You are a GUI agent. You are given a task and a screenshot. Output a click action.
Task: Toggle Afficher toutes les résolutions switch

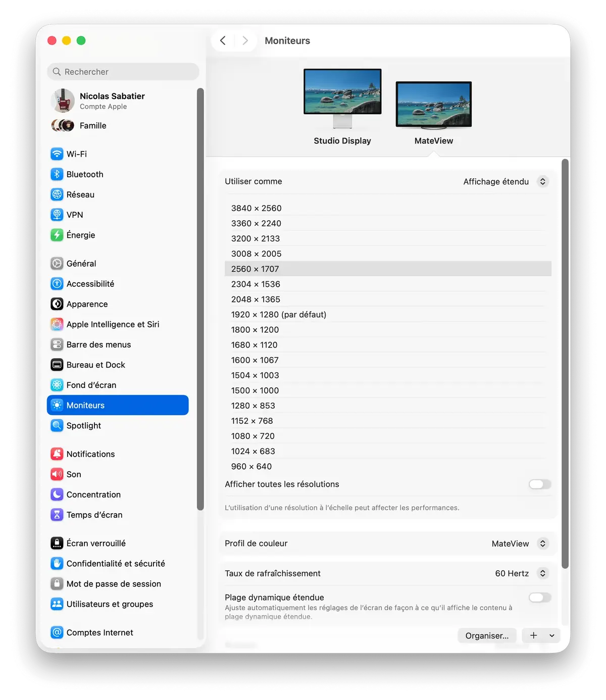point(540,484)
